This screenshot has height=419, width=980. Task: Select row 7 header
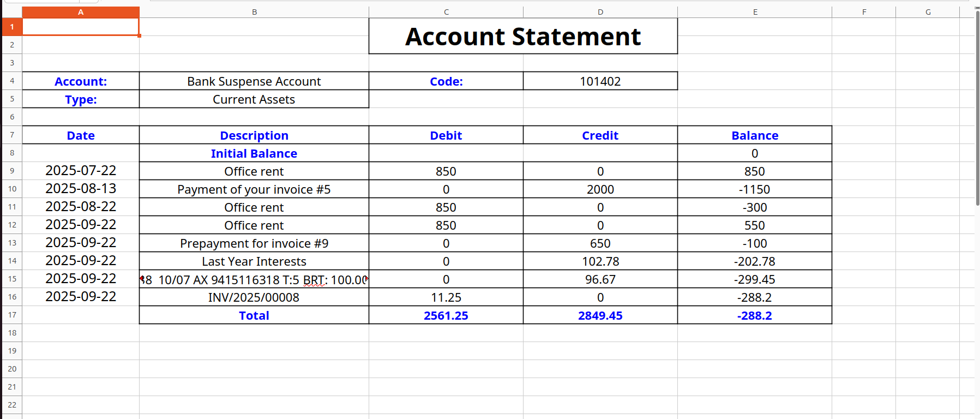12,135
